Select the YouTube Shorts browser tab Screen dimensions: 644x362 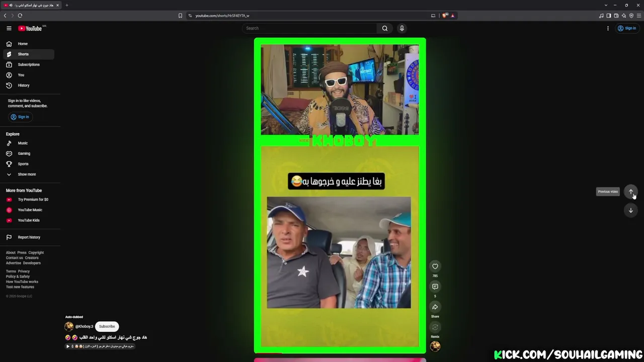pyautogui.click(x=31, y=5)
